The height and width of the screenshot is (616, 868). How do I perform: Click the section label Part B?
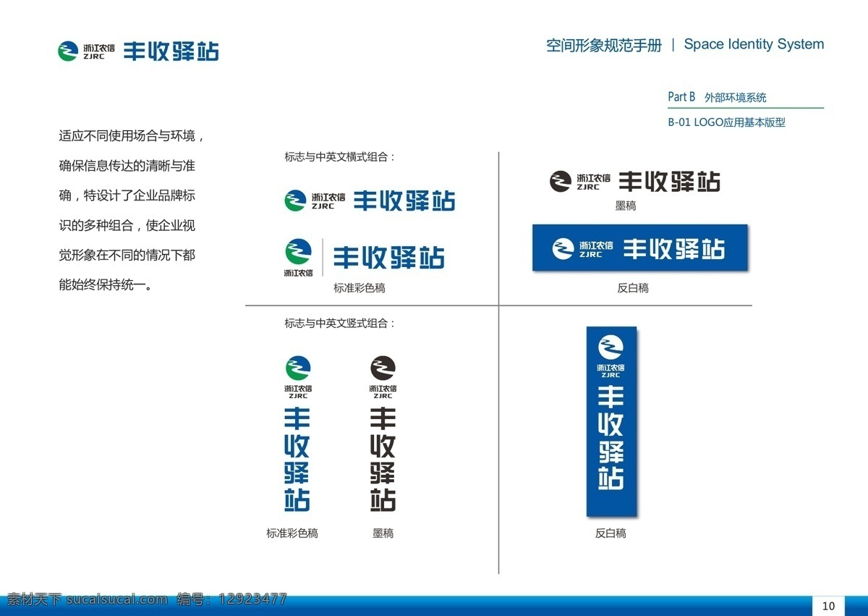tap(681, 97)
